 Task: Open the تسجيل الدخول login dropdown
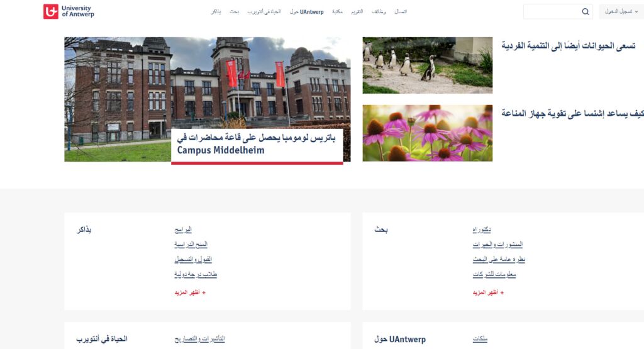[x=621, y=11]
